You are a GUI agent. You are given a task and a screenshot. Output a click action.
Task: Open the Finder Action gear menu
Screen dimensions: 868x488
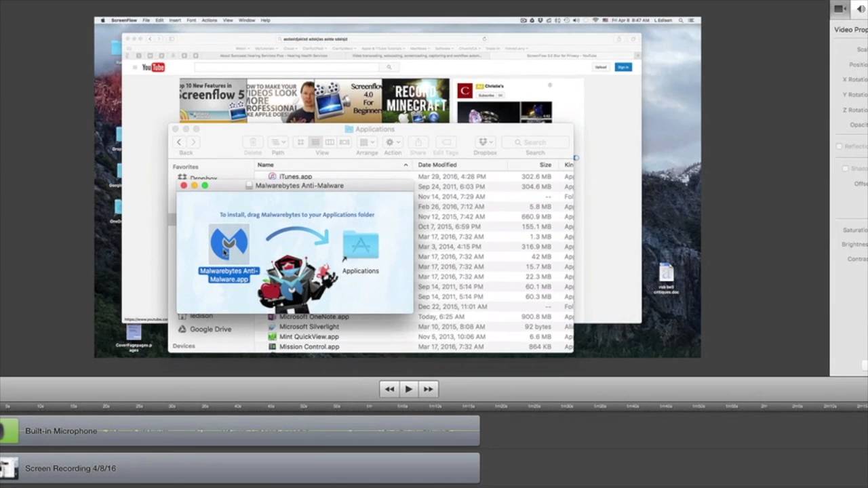click(x=393, y=142)
